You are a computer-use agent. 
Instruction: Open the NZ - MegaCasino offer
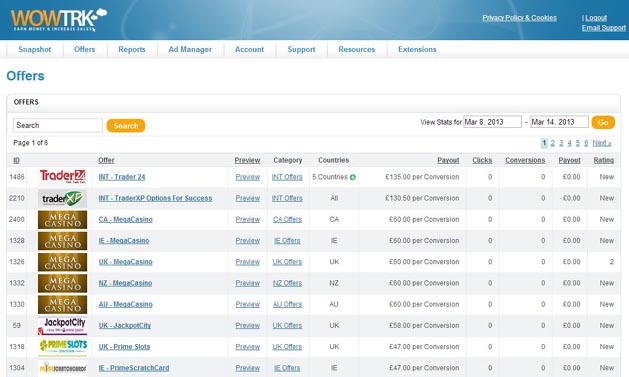tap(125, 283)
